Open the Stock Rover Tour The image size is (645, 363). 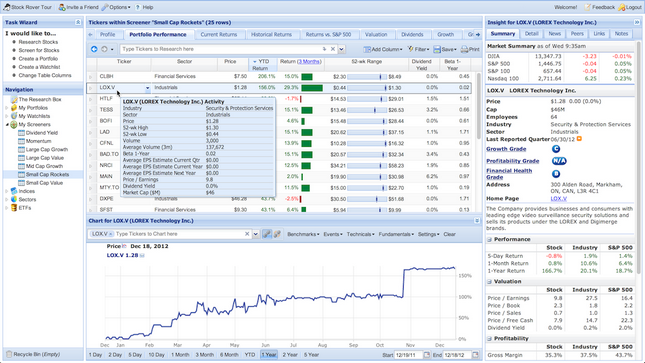pos(28,7)
